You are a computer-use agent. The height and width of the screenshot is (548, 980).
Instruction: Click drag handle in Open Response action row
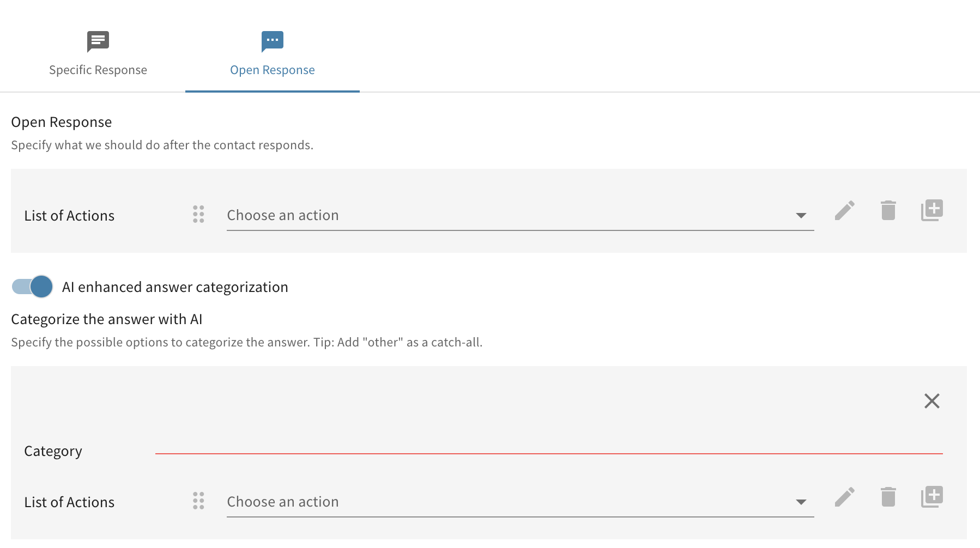pos(198,214)
